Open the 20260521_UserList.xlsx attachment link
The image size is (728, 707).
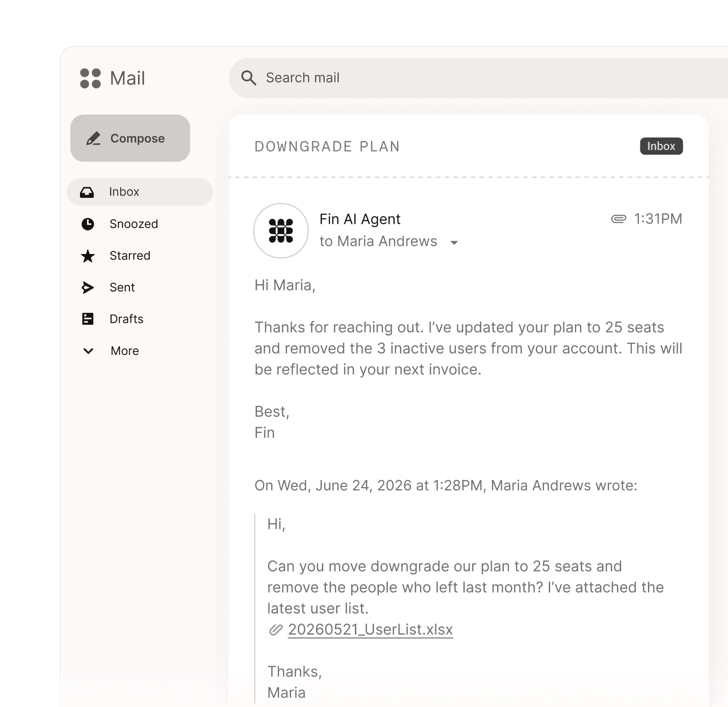coord(370,629)
